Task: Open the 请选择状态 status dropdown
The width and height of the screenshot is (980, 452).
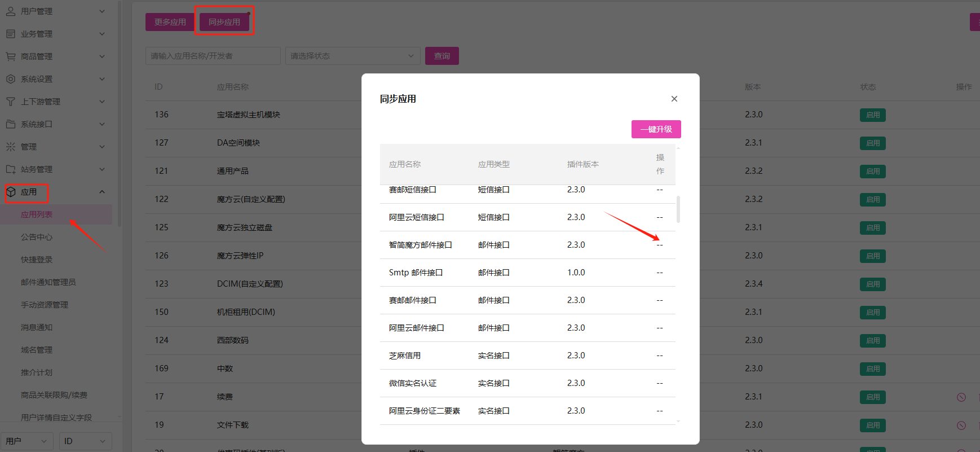Action: coord(353,56)
